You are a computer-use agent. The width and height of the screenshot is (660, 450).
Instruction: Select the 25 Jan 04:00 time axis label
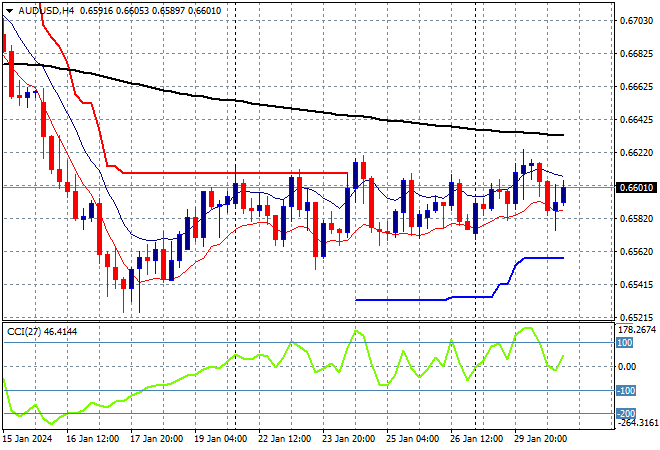pos(412,439)
